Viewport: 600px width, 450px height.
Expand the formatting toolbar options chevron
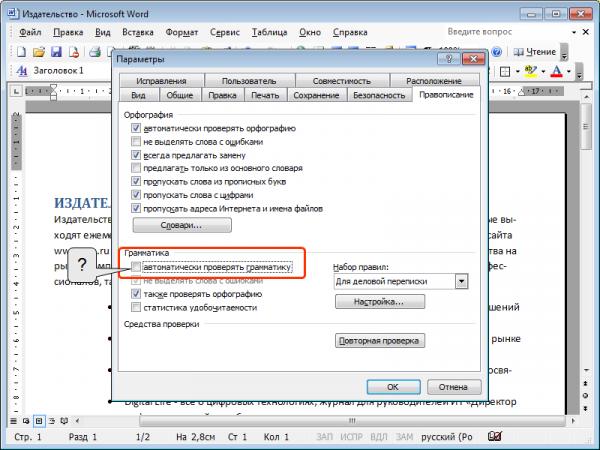tap(579, 71)
